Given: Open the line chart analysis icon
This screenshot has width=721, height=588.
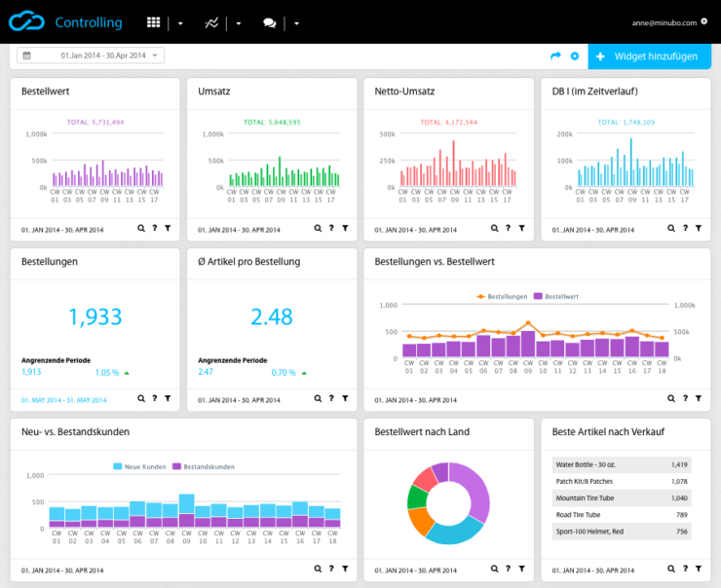Looking at the screenshot, I should pos(211,22).
